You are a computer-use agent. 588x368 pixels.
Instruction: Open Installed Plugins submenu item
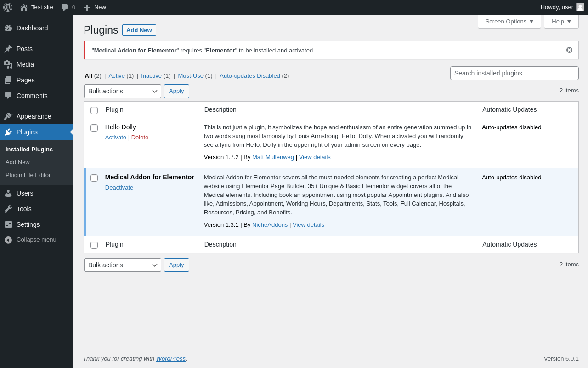(x=29, y=149)
